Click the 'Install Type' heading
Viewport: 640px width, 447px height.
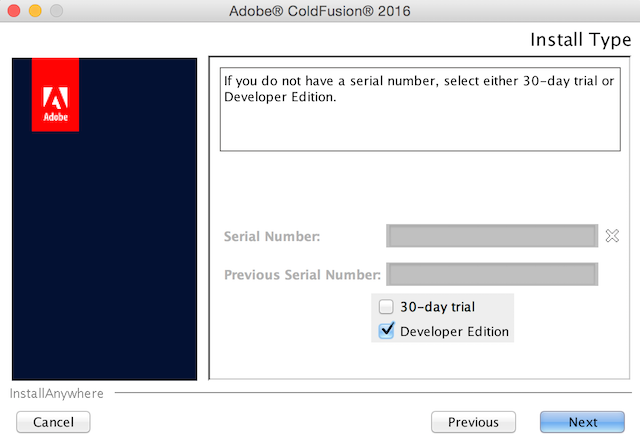[x=580, y=40]
